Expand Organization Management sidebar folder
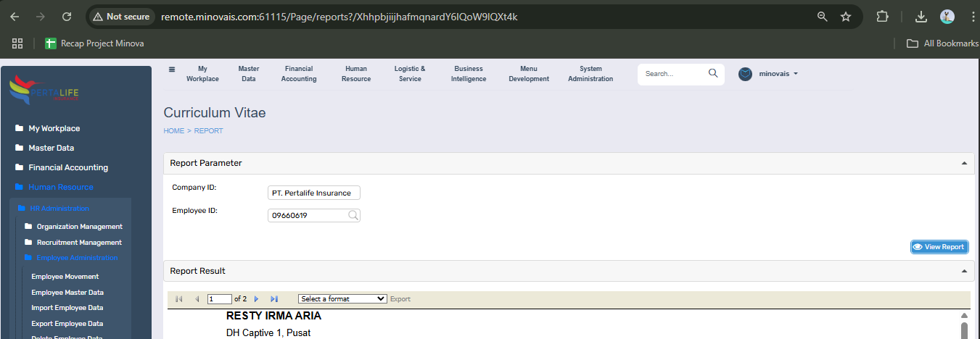Screen dimensions: 980x339 pos(73,227)
